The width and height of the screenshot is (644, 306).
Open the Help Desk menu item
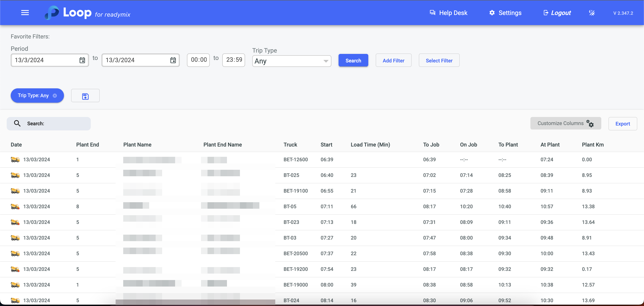448,13
